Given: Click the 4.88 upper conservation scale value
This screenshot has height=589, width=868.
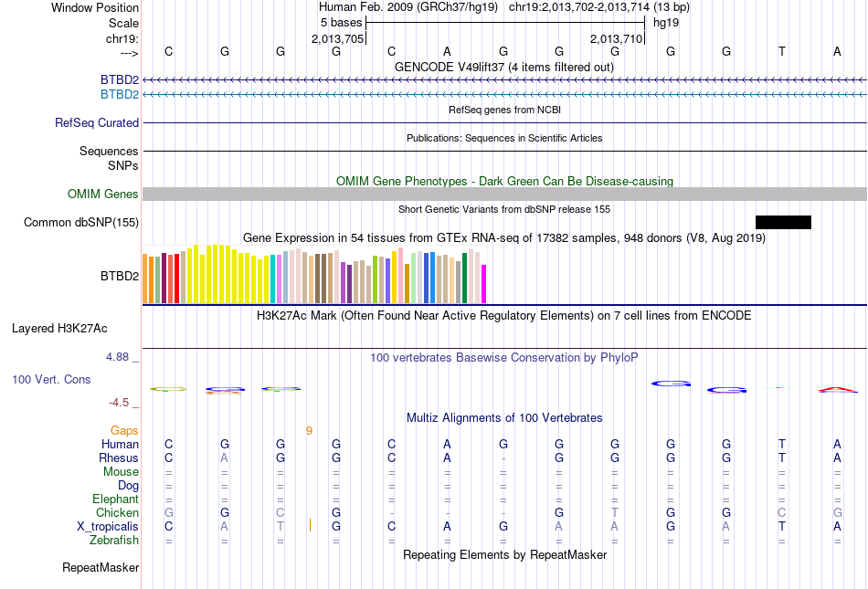Looking at the screenshot, I should tap(118, 357).
